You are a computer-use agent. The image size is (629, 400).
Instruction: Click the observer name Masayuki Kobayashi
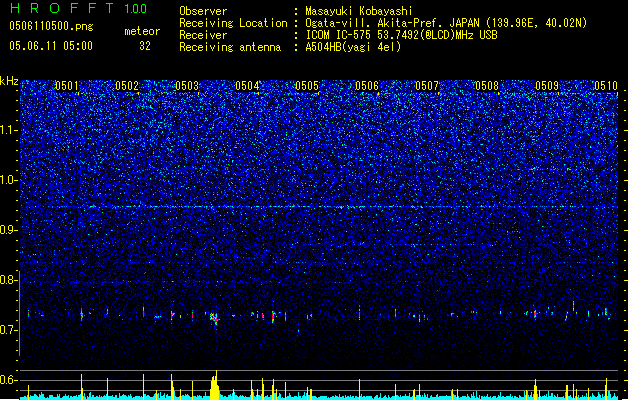point(359,11)
